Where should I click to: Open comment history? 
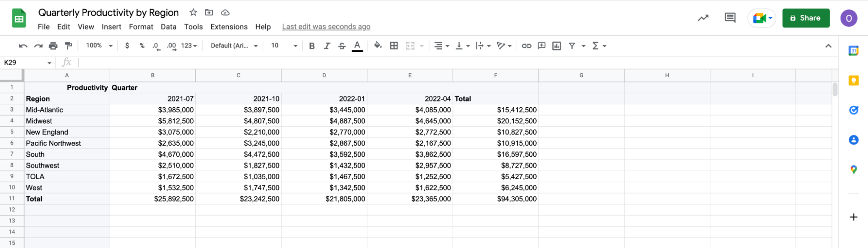(x=730, y=18)
